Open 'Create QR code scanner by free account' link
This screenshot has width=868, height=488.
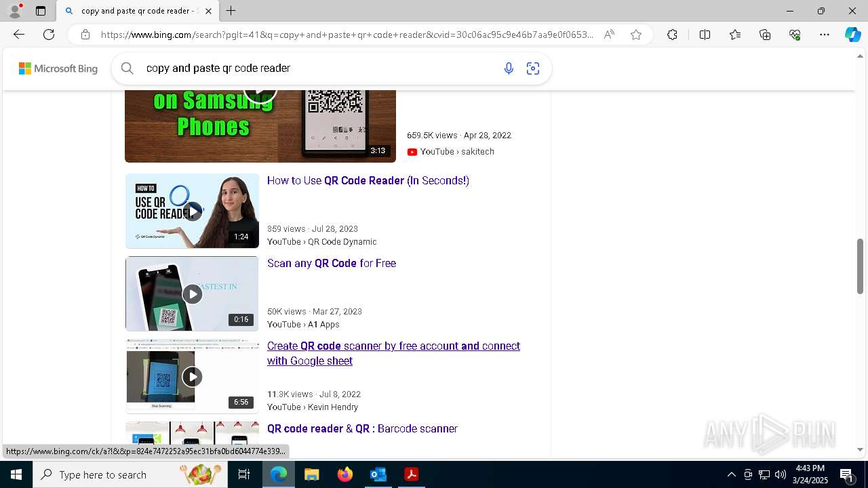point(393,353)
